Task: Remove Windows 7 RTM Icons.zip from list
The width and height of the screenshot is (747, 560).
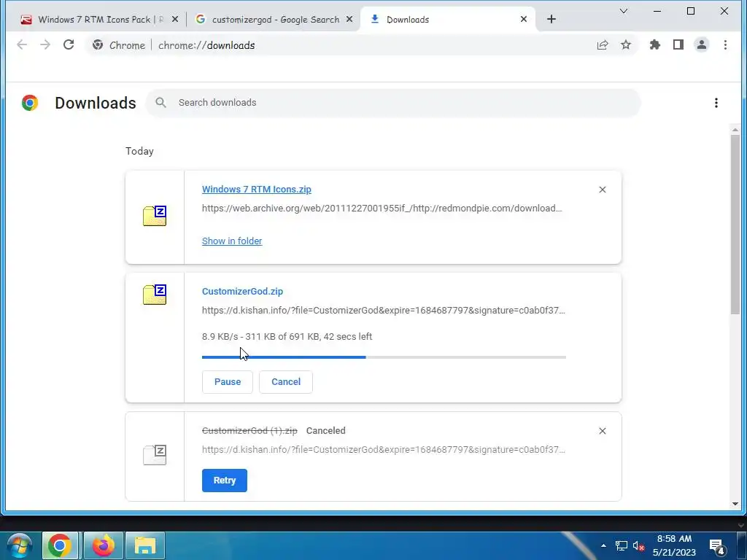Action: pyautogui.click(x=602, y=190)
